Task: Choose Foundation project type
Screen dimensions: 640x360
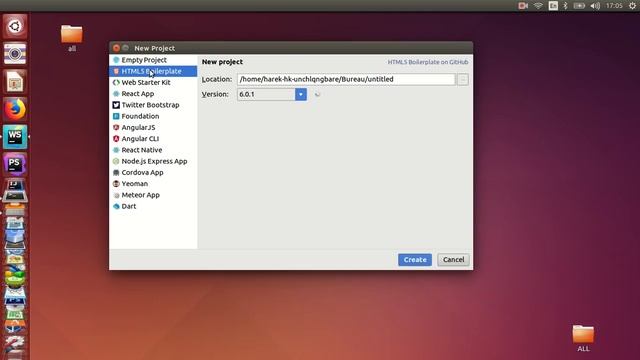Action: (x=153, y=116)
